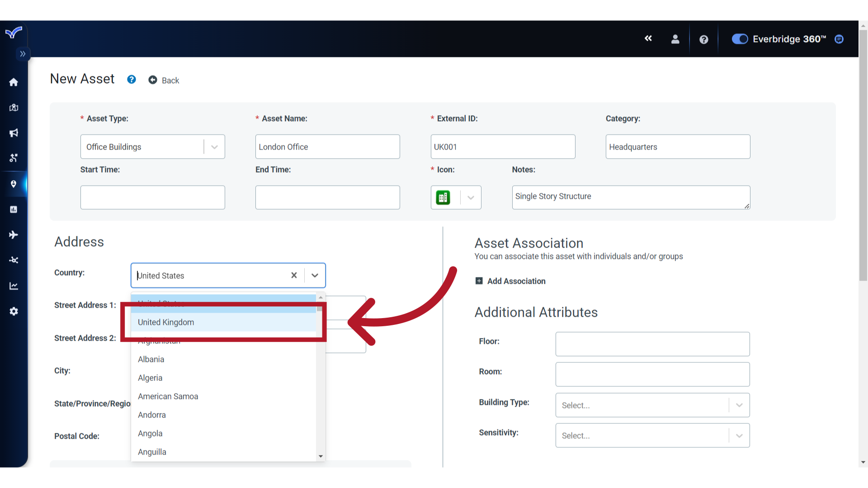The height and width of the screenshot is (488, 868).
Task: Go Back from New Asset
Action: pos(164,80)
